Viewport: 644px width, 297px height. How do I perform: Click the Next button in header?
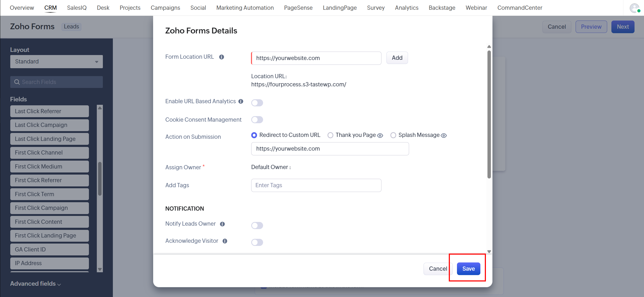(623, 27)
